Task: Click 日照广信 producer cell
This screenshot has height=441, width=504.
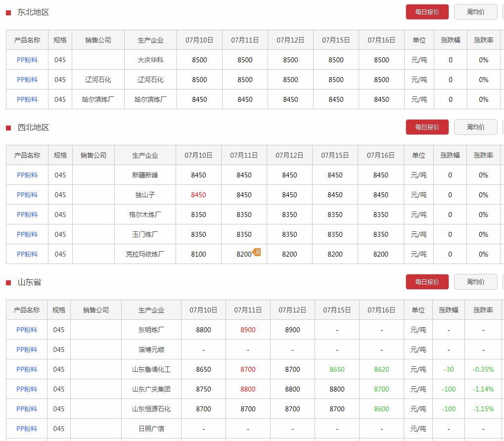Action: click(151, 429)
